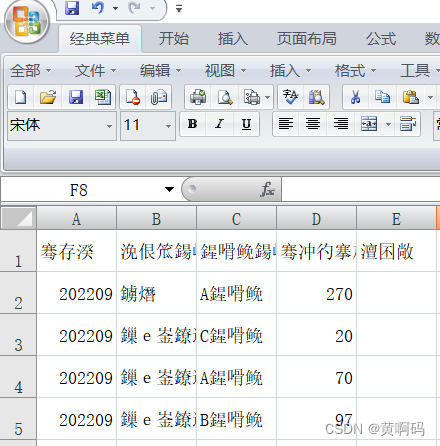Toggle Bold formatting
The width and height of the screenshot is (440, 446).
click(192, 124)
